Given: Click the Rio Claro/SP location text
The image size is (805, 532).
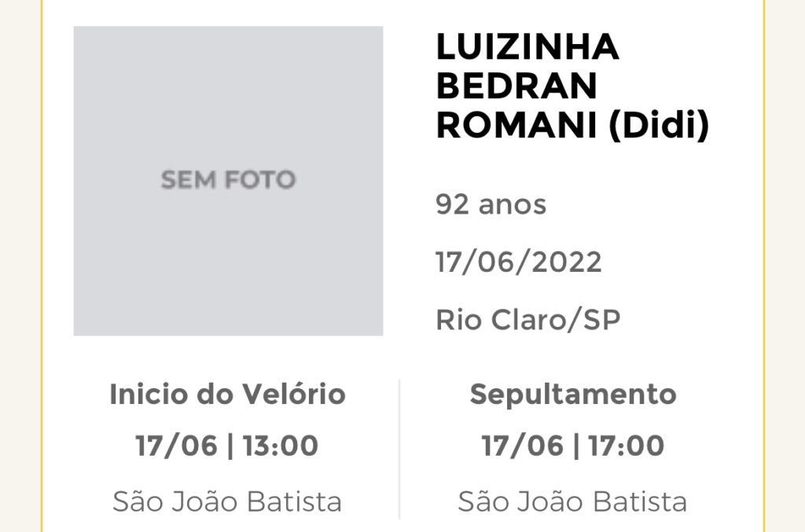Looking at the screenshot, I should [x=528, y=320].
